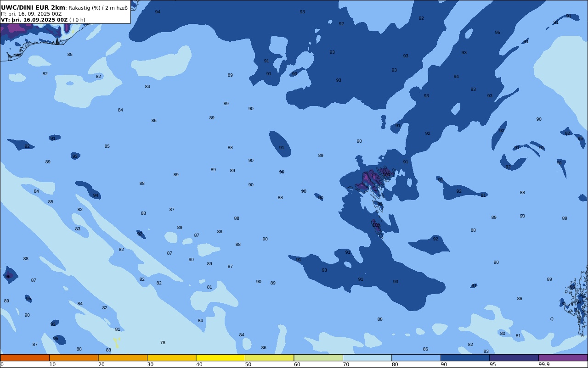
Task: Select the 80–90 light blue legend swatch
Action: point(416,357)
